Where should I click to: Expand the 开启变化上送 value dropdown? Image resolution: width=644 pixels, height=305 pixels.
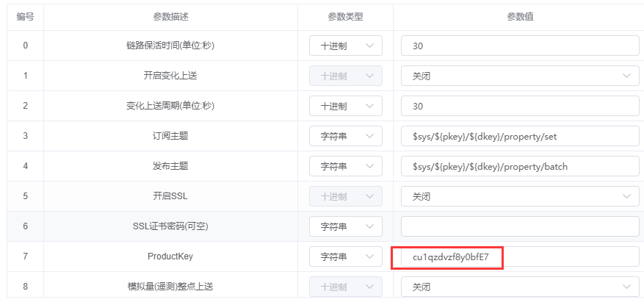(520, 76)
